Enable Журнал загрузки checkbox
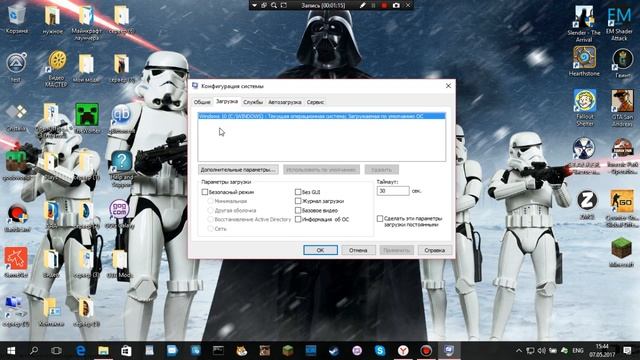This screenshot has width=640, height=360. coord(298,201)
